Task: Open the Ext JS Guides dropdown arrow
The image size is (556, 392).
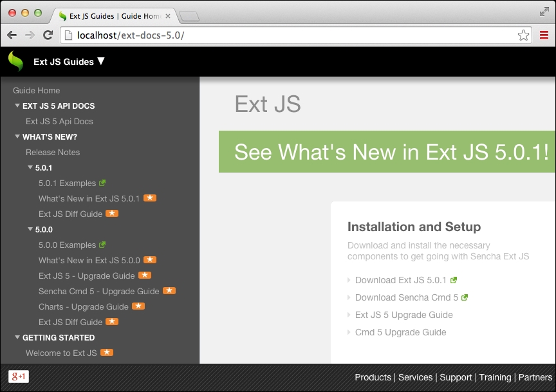Action: coord(101,61)
